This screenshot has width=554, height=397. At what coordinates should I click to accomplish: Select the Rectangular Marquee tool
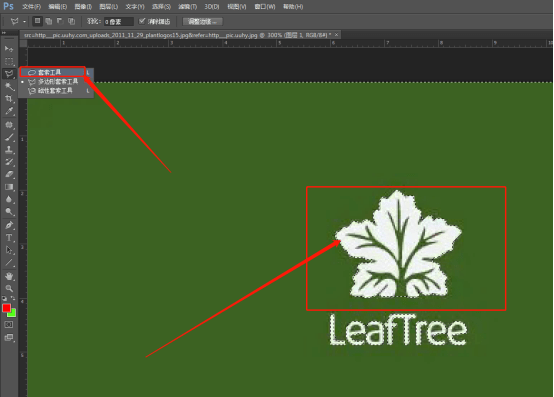tap(9, 61)
